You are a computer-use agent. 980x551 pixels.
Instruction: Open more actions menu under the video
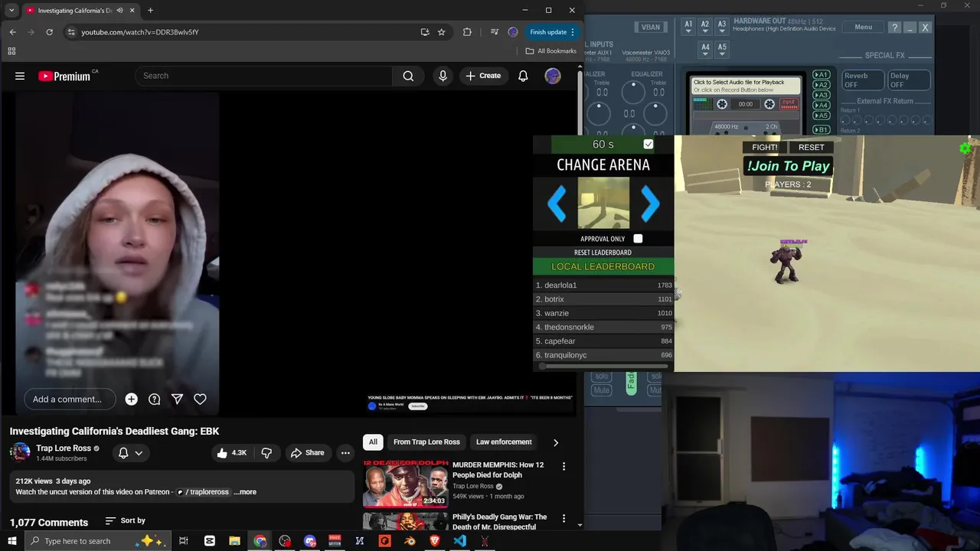[345, 453]
